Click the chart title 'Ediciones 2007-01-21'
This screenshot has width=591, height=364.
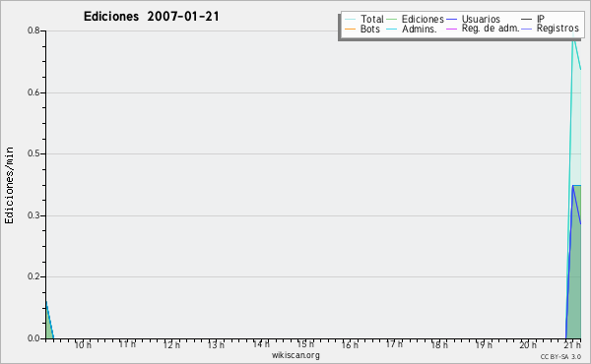pos(151,17)
